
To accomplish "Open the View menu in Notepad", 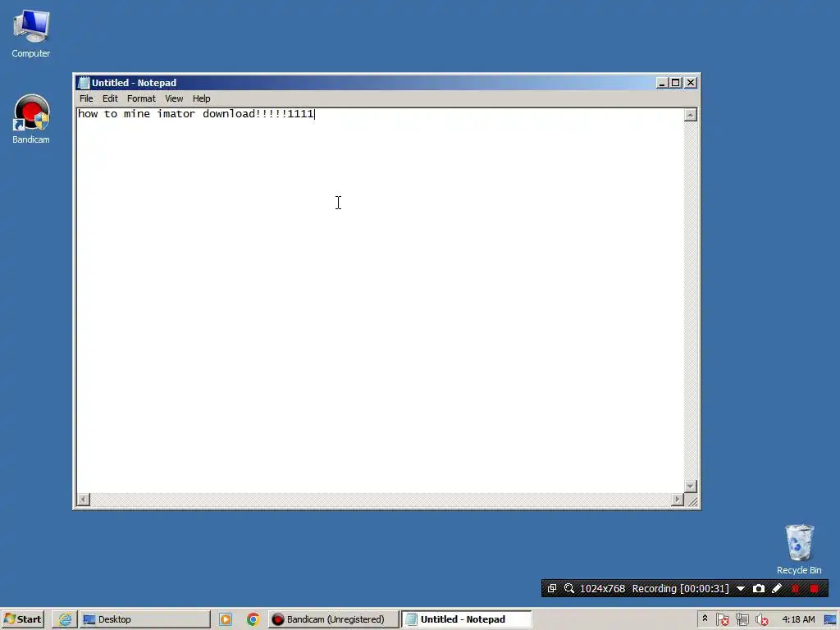I will tap(174, 98).
